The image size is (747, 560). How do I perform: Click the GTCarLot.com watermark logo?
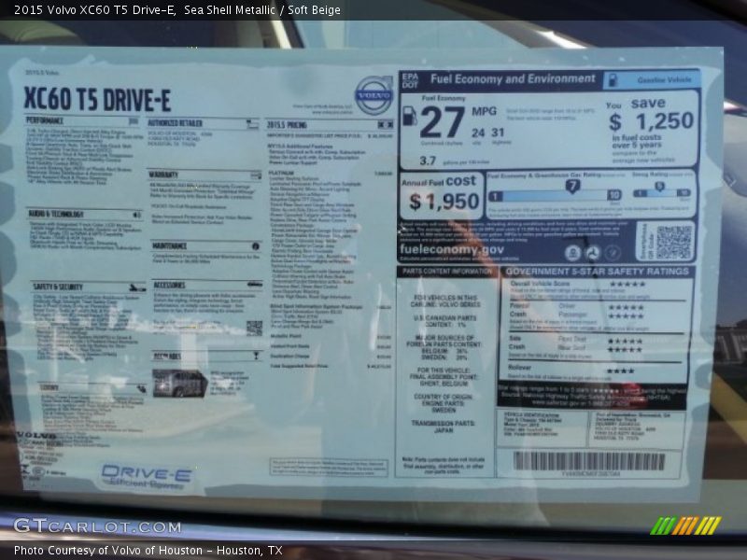pos(96,526)
